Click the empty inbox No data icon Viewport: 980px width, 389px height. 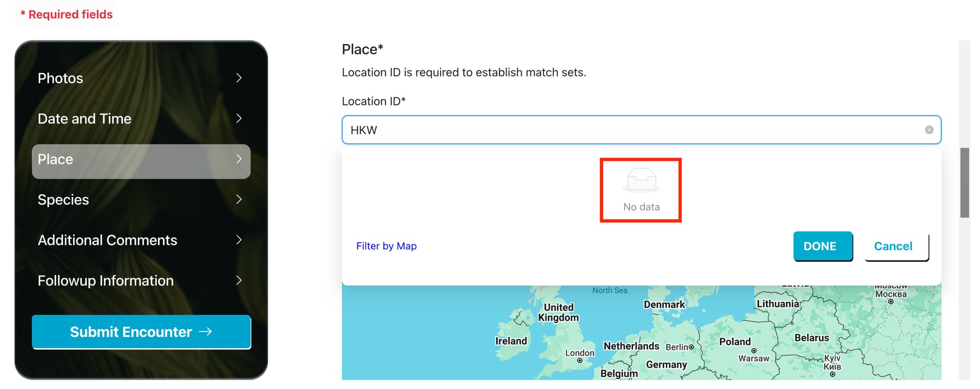click(x=642, y=180)
